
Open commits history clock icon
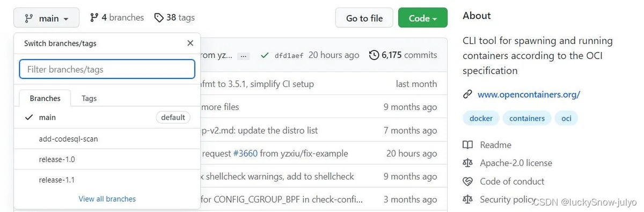(x=374, y=55)
